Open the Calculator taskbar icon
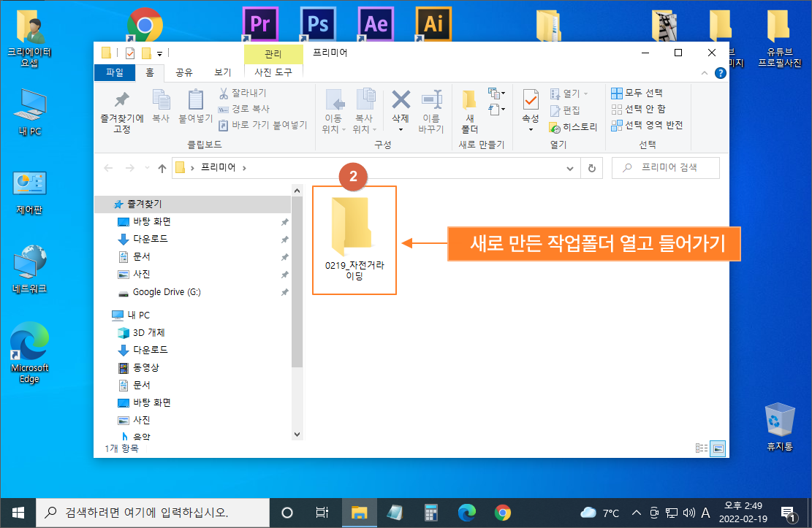 [431, 513]
